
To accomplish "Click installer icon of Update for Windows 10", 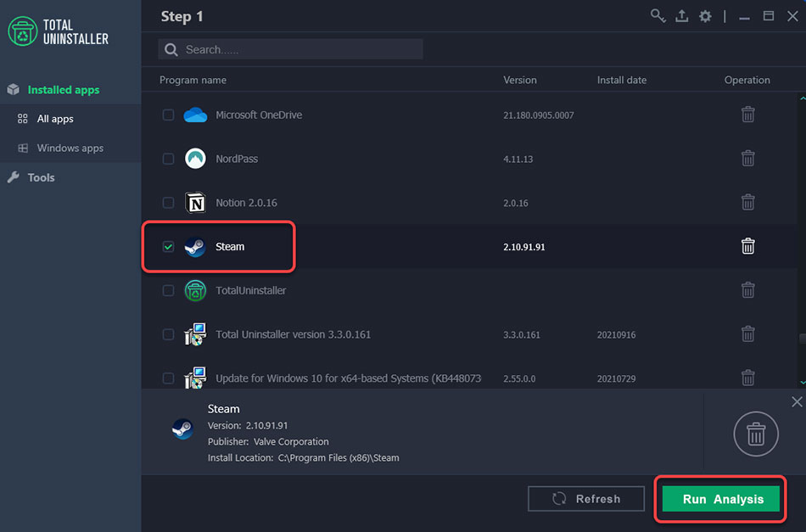I will click(x=195, y=378).
